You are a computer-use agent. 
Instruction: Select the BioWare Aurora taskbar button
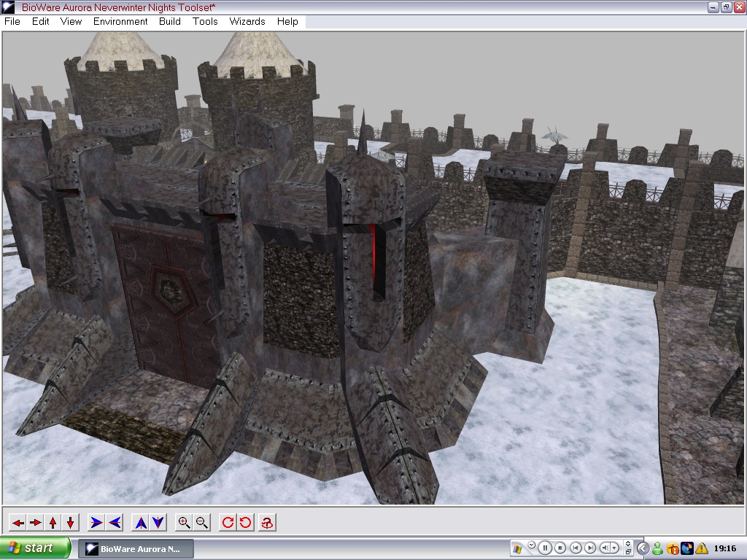133,548
